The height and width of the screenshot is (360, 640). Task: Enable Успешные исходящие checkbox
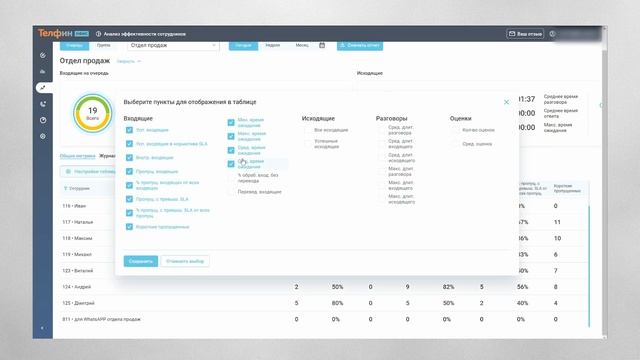point(308,144)
